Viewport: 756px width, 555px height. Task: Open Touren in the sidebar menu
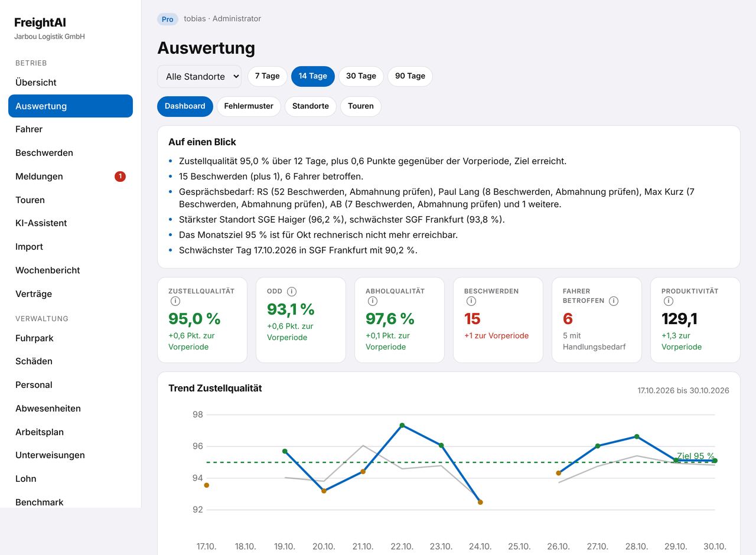70,200
